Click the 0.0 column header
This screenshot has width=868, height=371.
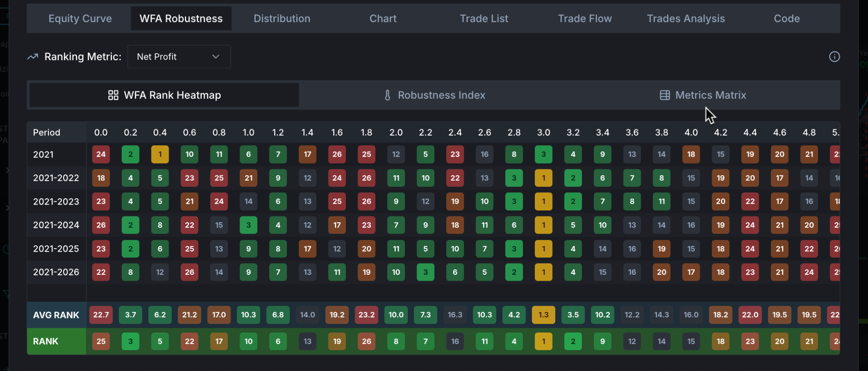(x=101, y=133)
